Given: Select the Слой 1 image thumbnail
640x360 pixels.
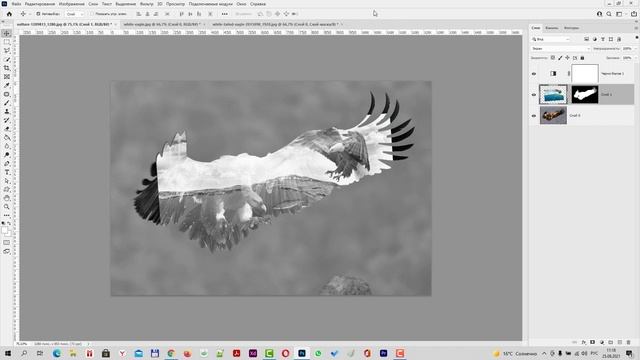Looking at the screenshot, I should click(553, 94).
